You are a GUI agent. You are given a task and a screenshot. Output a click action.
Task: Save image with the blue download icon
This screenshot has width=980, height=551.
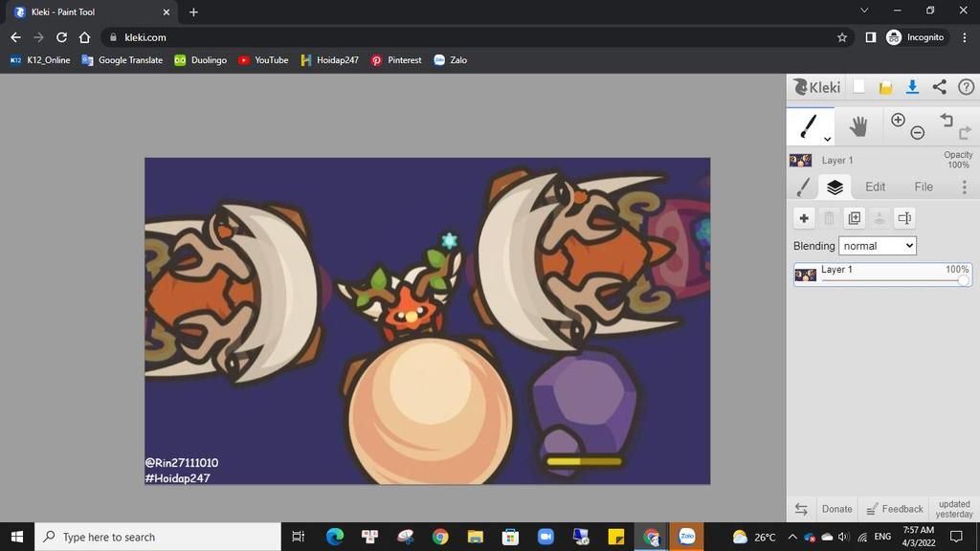pos(912,87)
